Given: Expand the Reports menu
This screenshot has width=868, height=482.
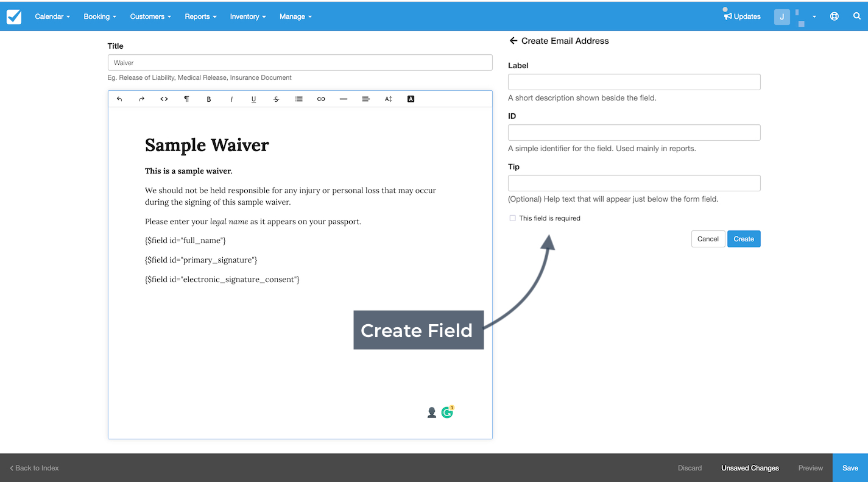Looking at the screenshot, I should pyautogui.click(x=200, y=16).
